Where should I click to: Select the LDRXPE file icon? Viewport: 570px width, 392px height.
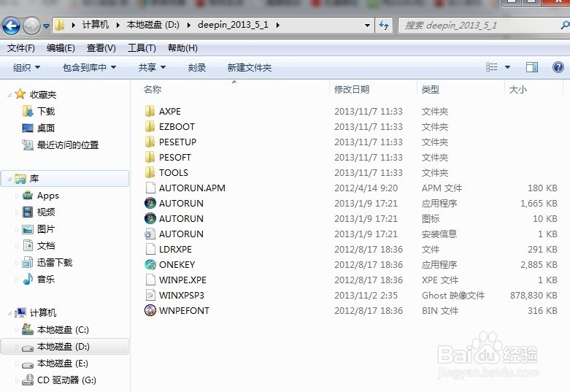150,249
